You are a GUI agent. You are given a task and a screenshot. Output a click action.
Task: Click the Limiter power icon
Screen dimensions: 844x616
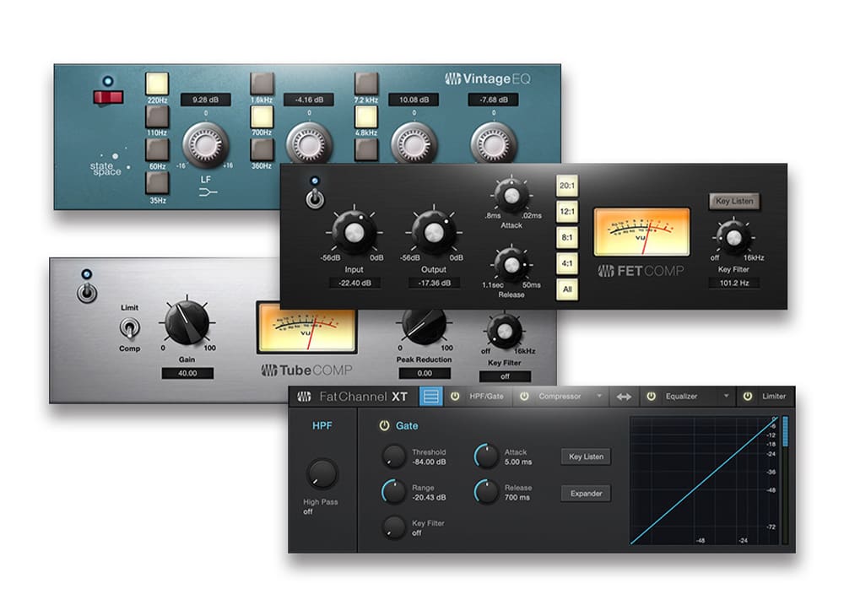click(x=748, y=397)
